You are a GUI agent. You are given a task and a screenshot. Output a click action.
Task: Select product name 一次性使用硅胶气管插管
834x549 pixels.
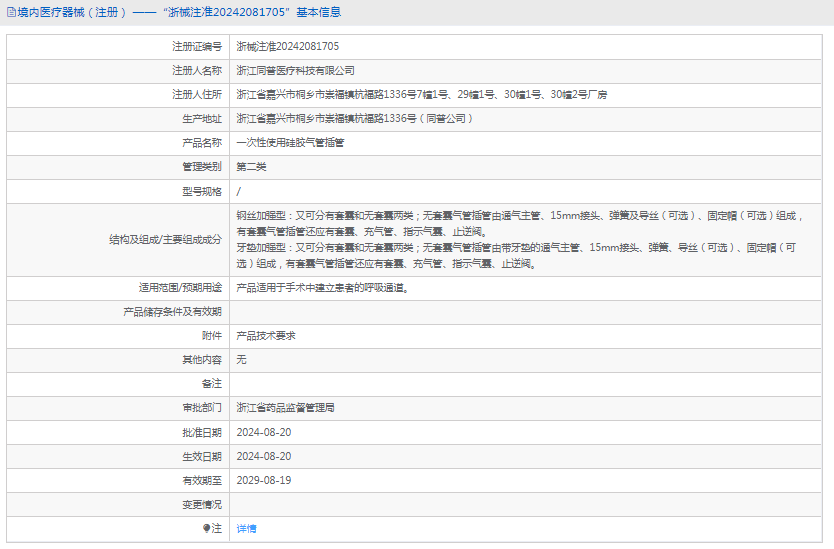(290, 143)
